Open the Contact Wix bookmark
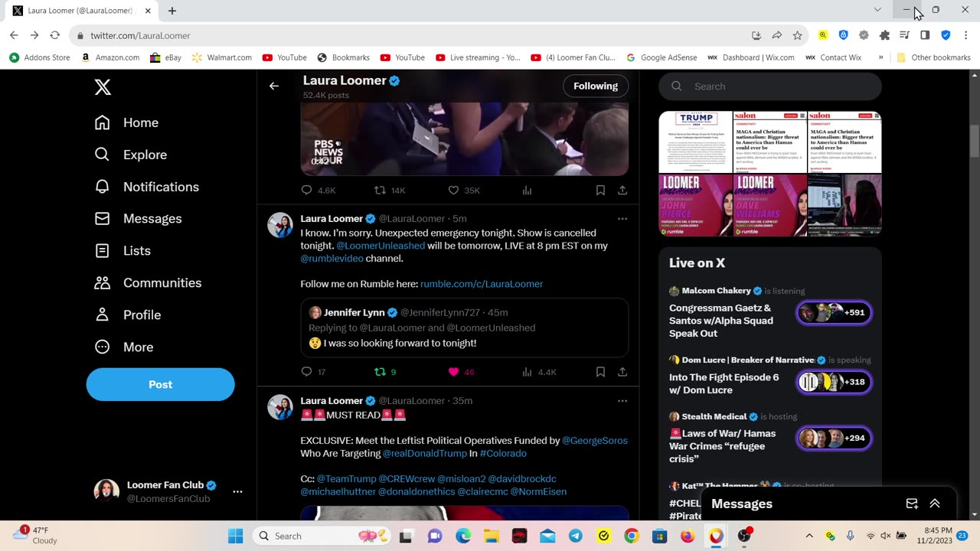This screenshot has height=551, width=980. pyautogui.click(x=833, y=57)
